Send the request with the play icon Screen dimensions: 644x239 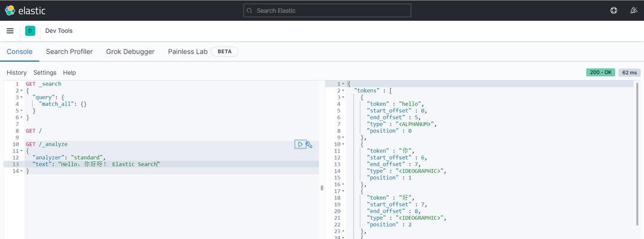300,144
